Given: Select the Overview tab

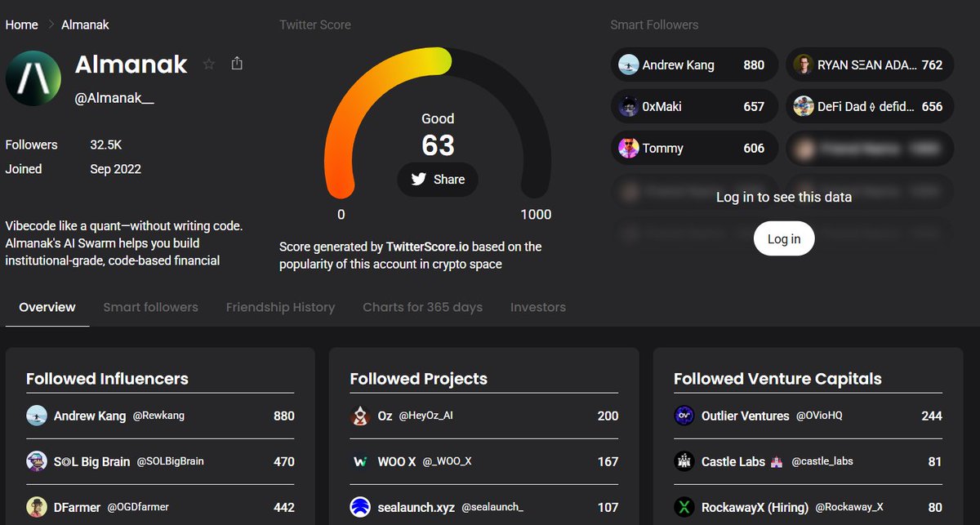Looking at the screenshot, I should coord(47,307).
